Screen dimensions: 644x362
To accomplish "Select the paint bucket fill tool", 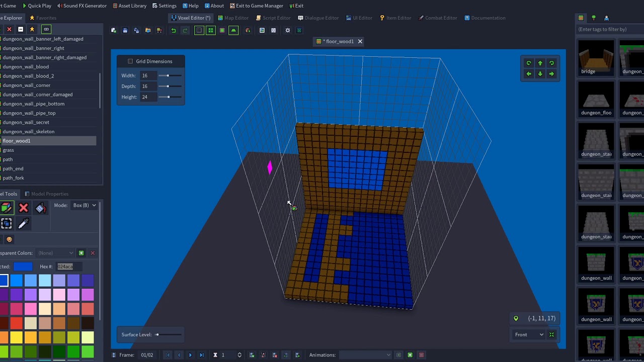I will [41, 208].
